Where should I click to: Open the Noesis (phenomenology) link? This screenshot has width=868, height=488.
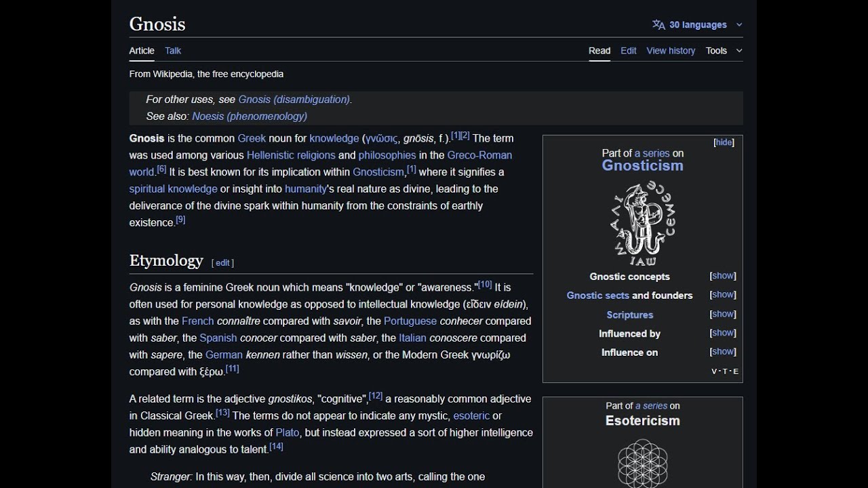tap(250, 117)
